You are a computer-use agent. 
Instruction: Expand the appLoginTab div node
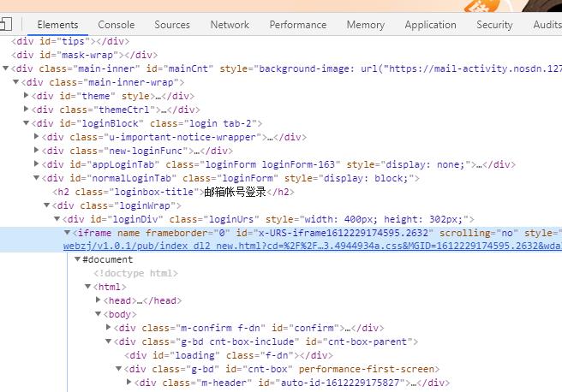pos(37,164)
